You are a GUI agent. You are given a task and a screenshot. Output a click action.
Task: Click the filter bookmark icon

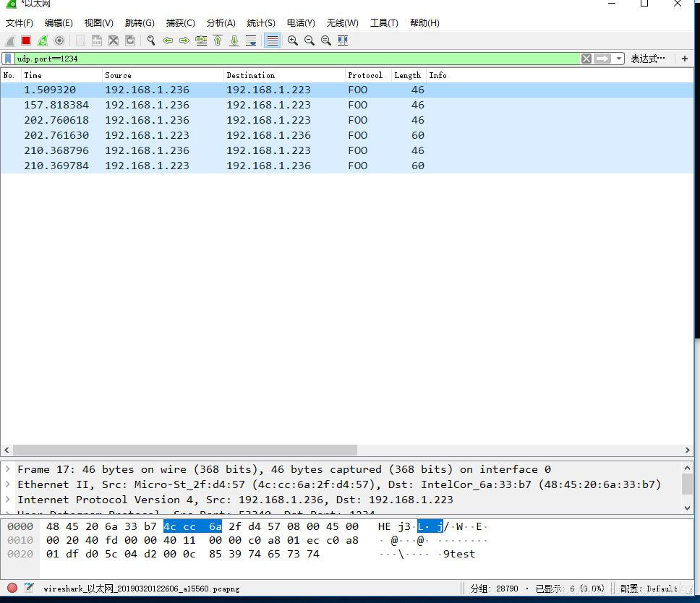tap(8, 59)
